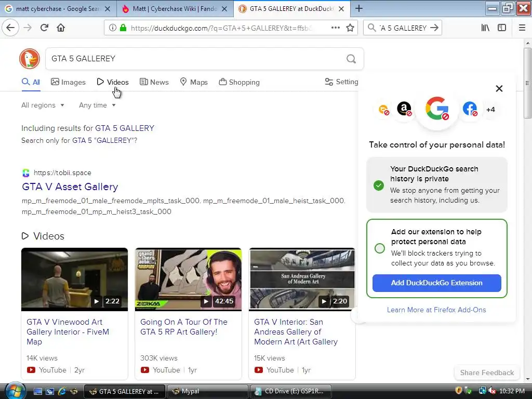The width and height of the screenshot is (532, 399).
Task: Close the Matt Cyberchase Wiki tab
Action: coord(224,9)
